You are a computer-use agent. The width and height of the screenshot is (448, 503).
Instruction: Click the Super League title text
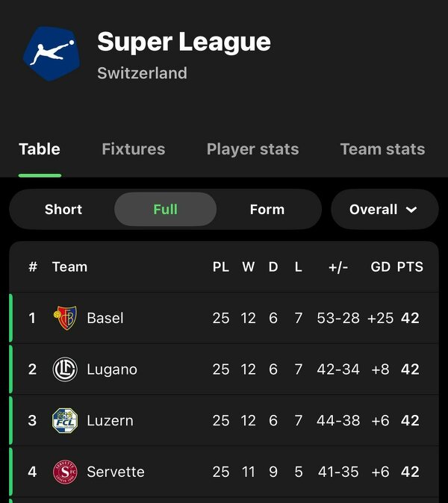point(184,43)
